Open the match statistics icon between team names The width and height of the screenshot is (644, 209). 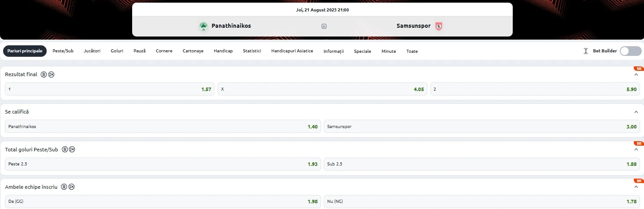click(x=324, y=26)
